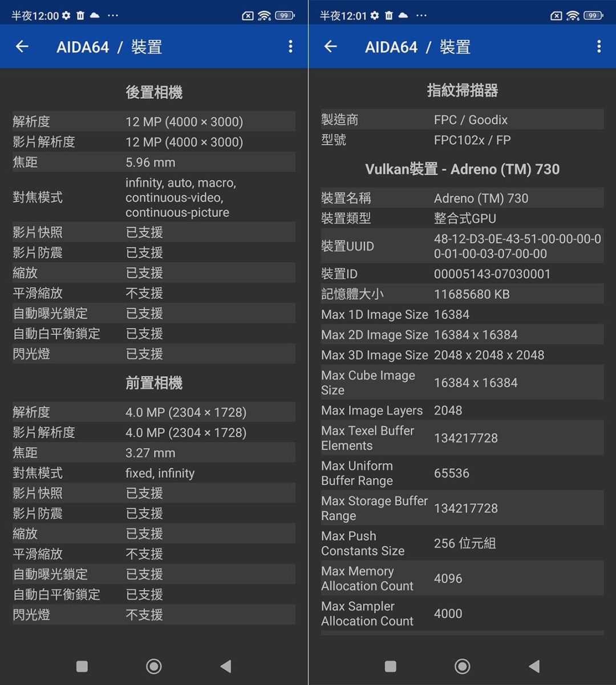Screen dimensions: 616x685
Task: Tap the back arrow on the right Vulkan screen
Action: 330,47
